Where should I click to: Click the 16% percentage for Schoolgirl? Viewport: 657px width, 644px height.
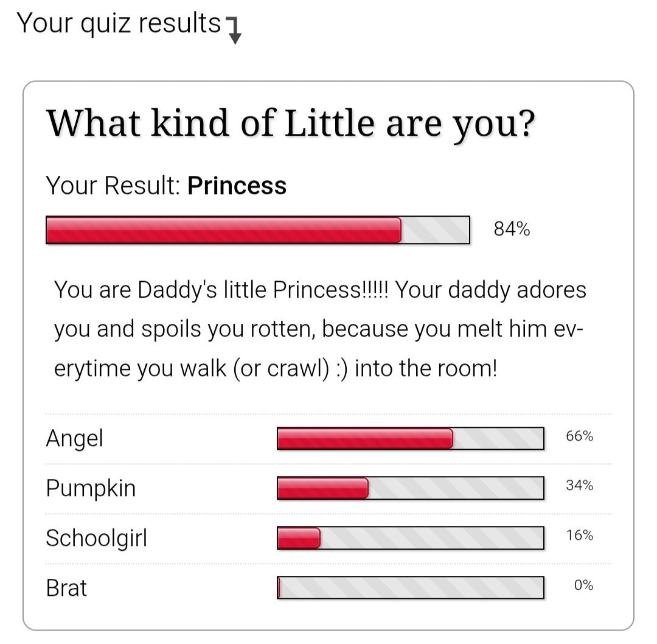[x=580, y=536]
